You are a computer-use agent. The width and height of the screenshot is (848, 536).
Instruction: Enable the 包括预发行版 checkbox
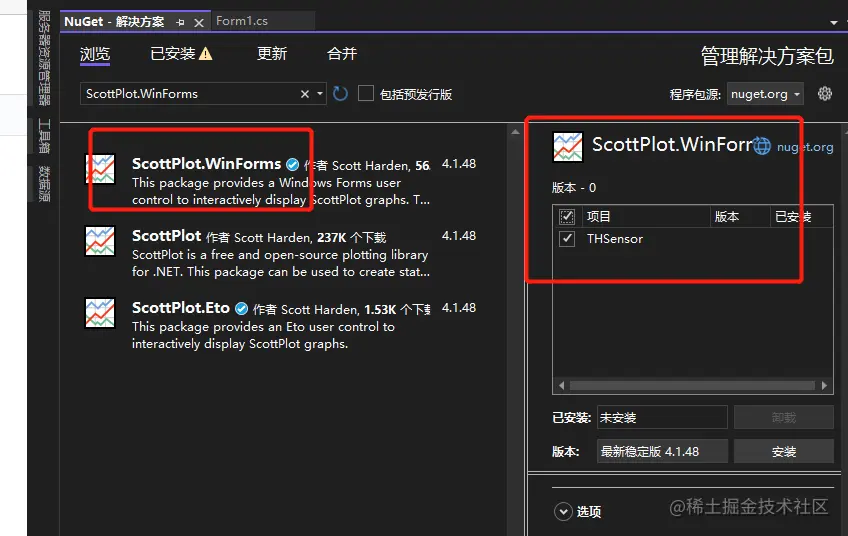click(366, 93)
